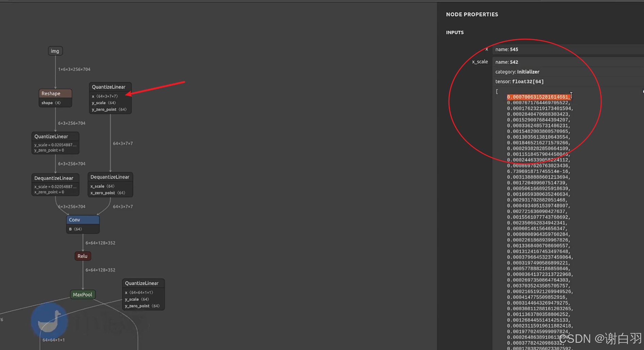Click y_zero_point (64) under the 64×3×7×7 QuantizeLinear
The image size is (644, 350).
coord(109,109)
